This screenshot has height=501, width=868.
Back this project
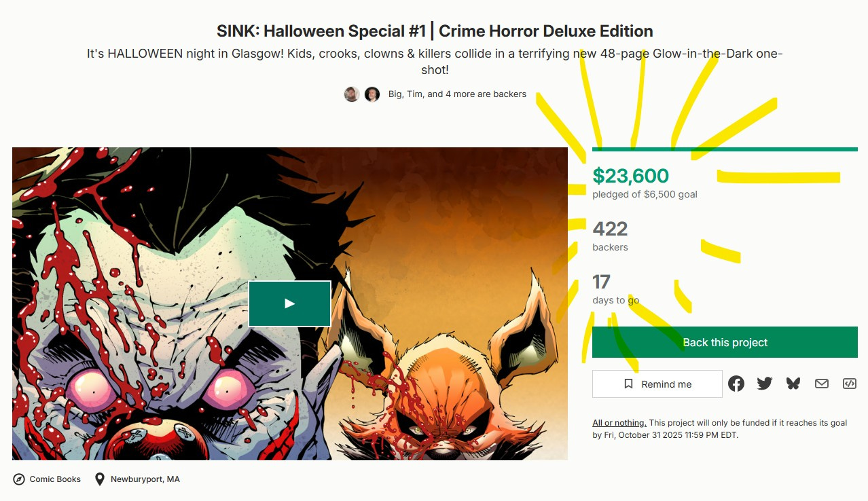[725, 342]
